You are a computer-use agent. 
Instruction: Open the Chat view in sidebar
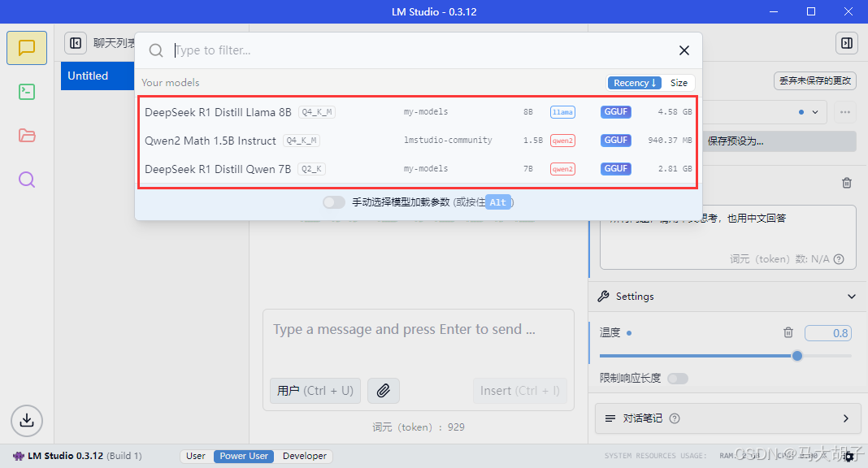pos(27,48)
